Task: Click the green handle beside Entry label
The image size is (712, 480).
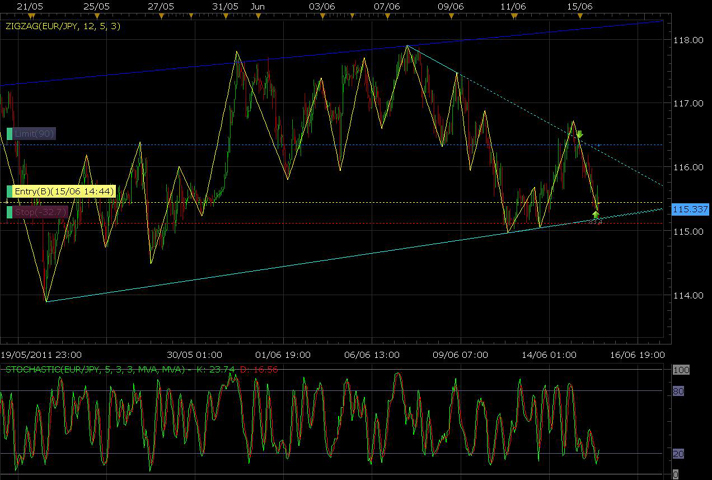Action: pos(9,191)
